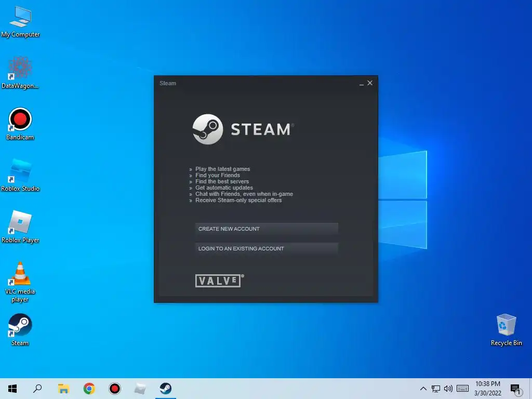This screenshot has height=399, width=532.
Task: Open the My Computer desktop icon
Action: 20,22
